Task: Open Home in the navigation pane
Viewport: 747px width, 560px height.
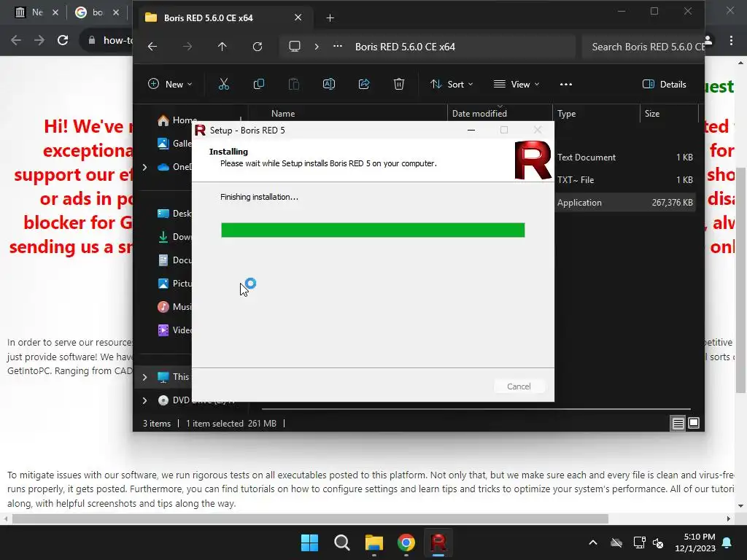Action: (177, 120)
